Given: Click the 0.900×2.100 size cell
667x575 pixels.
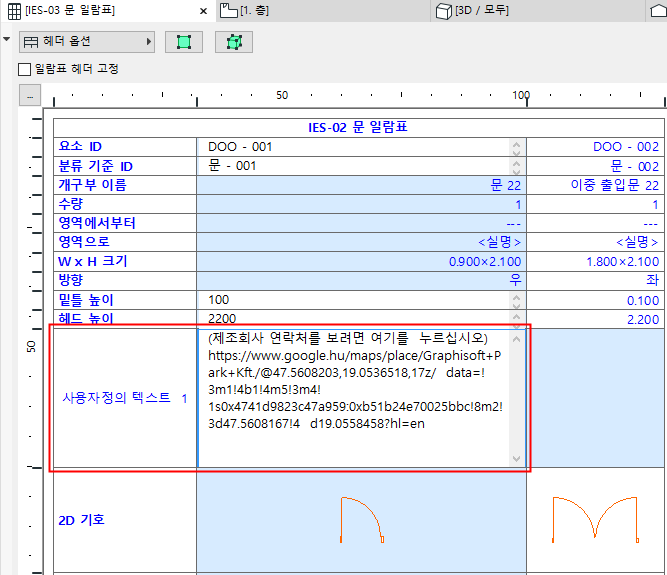Looking at the screenshot, I should coord(362,262).
